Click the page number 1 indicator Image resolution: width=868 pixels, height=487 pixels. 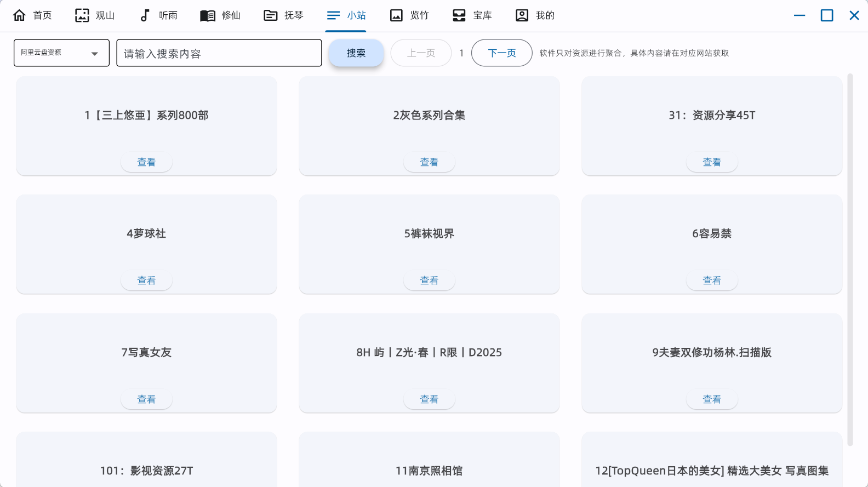click(461, 53)
